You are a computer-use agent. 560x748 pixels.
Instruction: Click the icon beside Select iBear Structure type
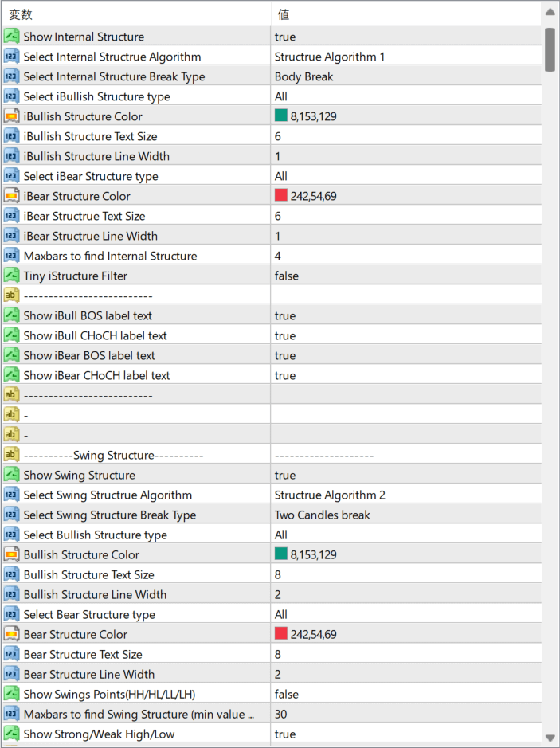pyautogui.click(x=11, y=176)
